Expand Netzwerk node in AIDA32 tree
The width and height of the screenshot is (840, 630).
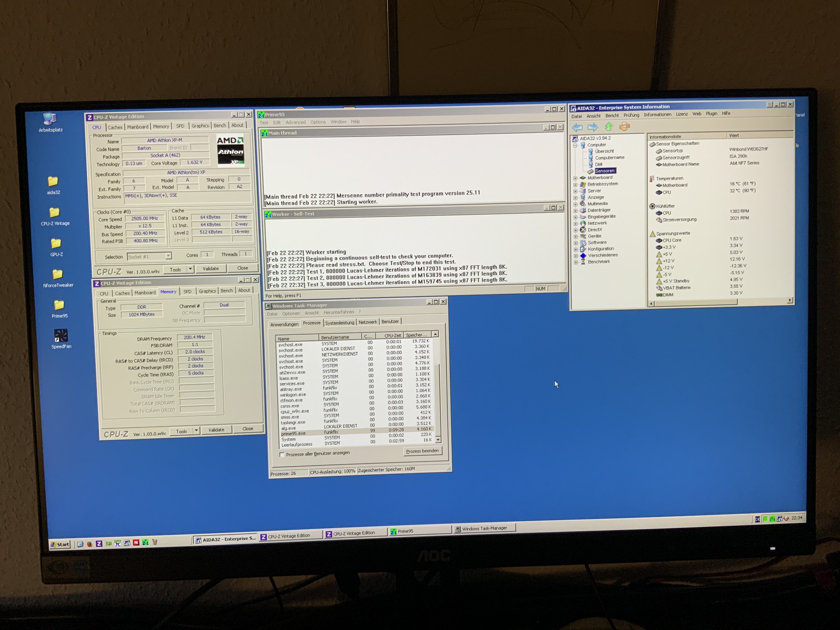pyautogui.click(x=576, y=224)
